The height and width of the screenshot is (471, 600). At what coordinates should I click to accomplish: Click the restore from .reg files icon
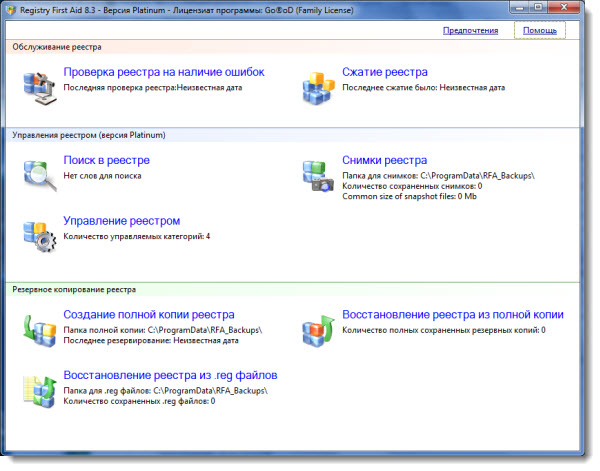[40, 388]
